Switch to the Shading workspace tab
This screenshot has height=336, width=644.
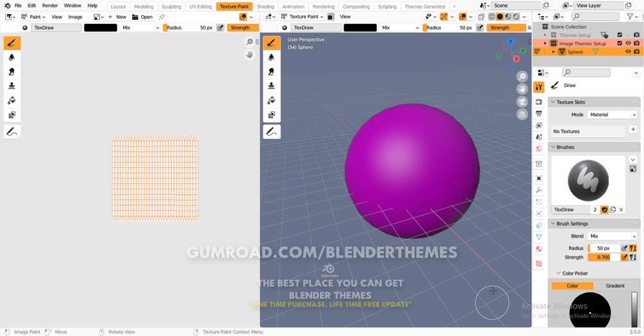pyautogui.click(x=265, y=6)
